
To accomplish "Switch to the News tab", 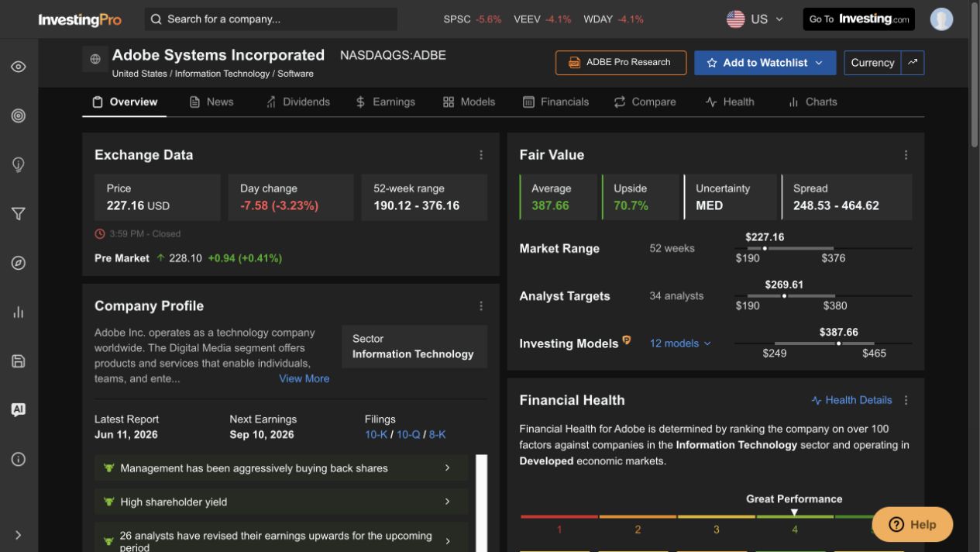I will [x=211, y=102].
